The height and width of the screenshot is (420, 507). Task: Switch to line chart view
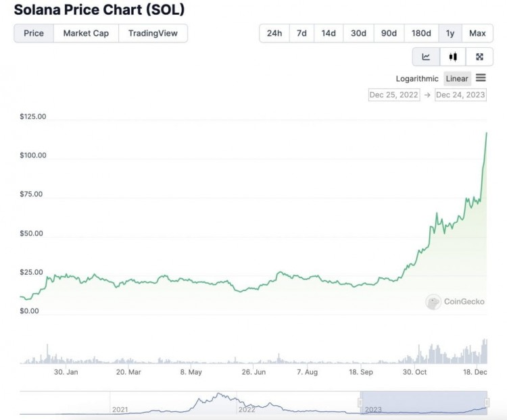click(426, 57)
